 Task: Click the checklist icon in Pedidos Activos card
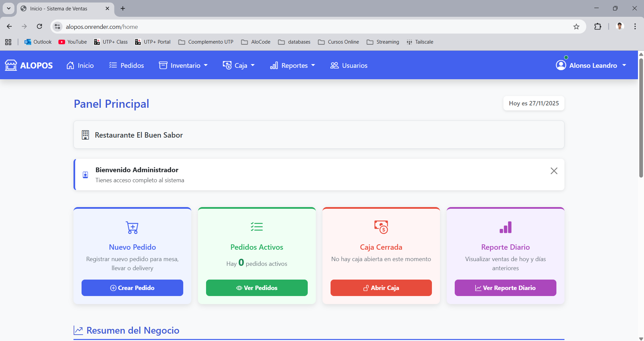point(257,227)
